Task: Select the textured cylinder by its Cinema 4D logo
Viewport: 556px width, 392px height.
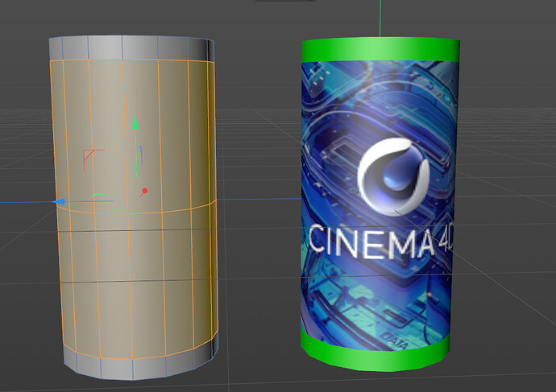Action: 393,177
